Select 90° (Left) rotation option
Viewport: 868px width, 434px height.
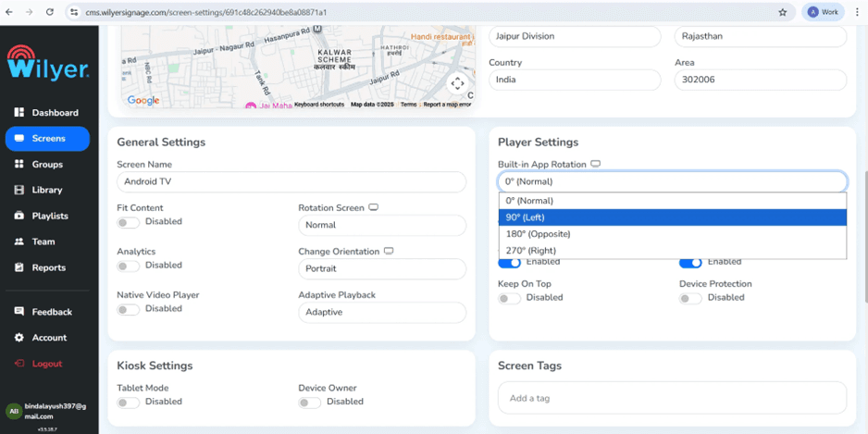pyautogui.click(x=673, y=217)
